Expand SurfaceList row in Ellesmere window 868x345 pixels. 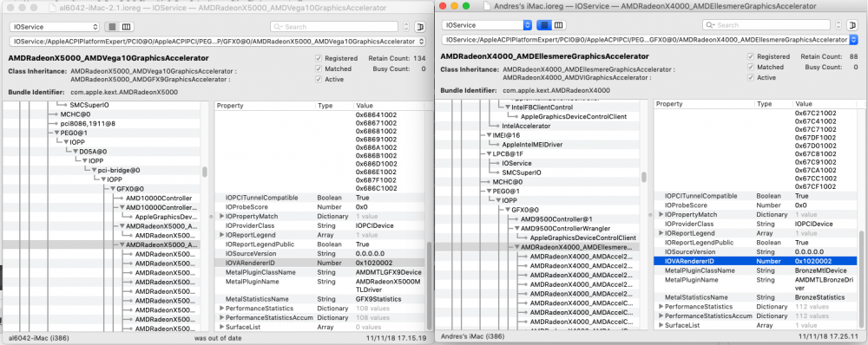(x=661, y=325)
